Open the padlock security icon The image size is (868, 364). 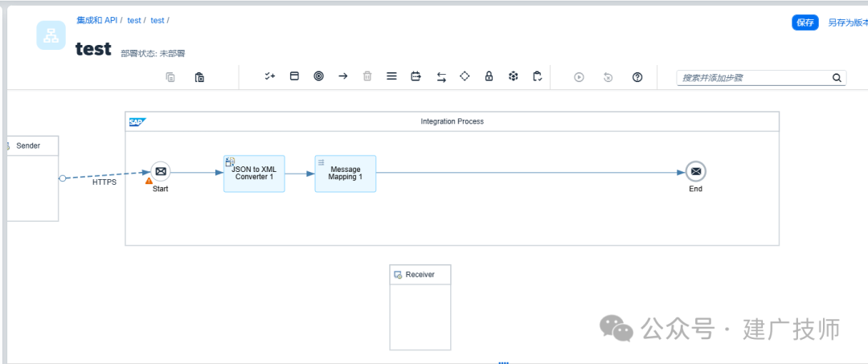[489, 77]
